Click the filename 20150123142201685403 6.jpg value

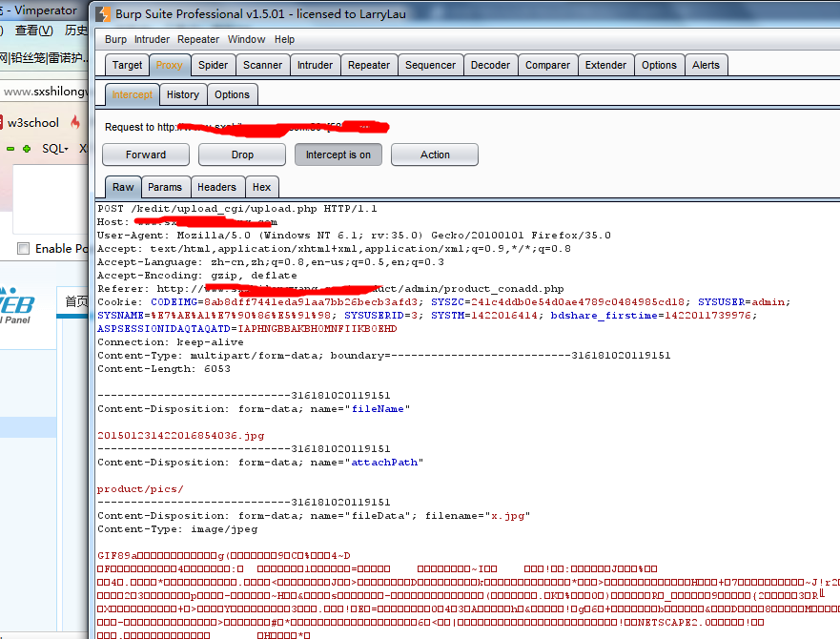pos(180,435)
